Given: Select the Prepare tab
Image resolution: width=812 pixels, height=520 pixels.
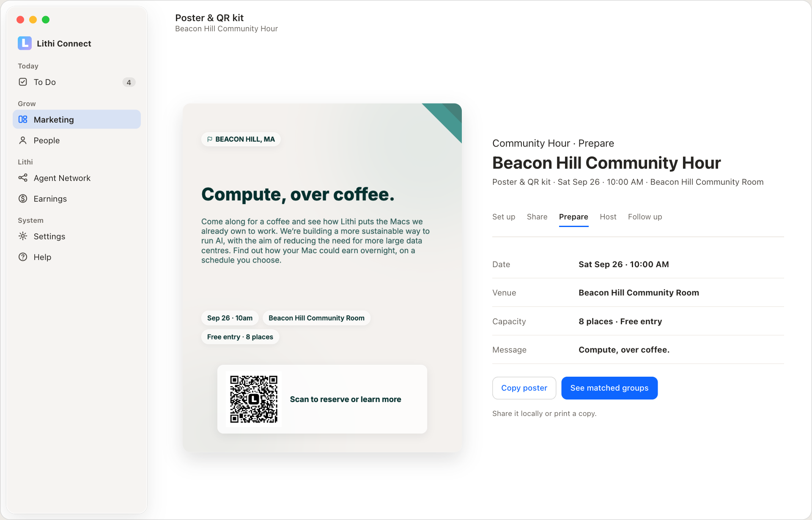Looking at the screenshot, I should coord(573,217).
